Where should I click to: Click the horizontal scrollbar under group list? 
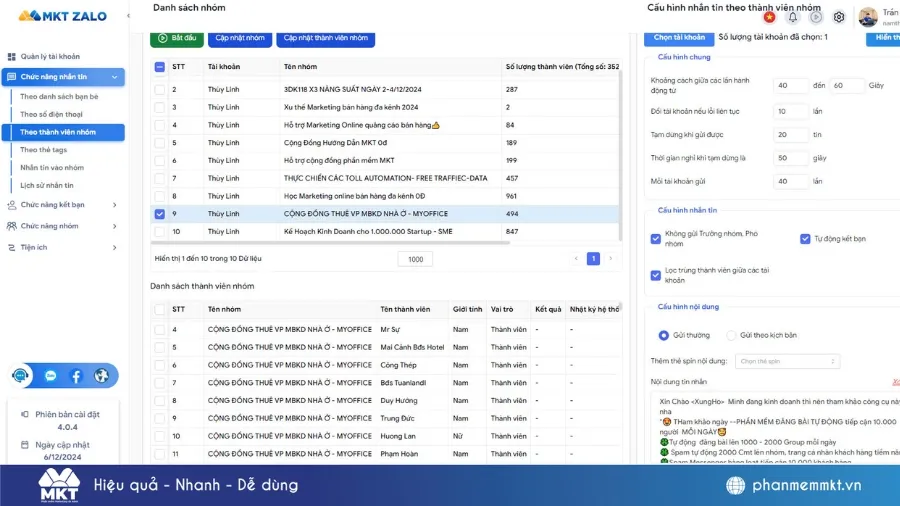[330, 243]
